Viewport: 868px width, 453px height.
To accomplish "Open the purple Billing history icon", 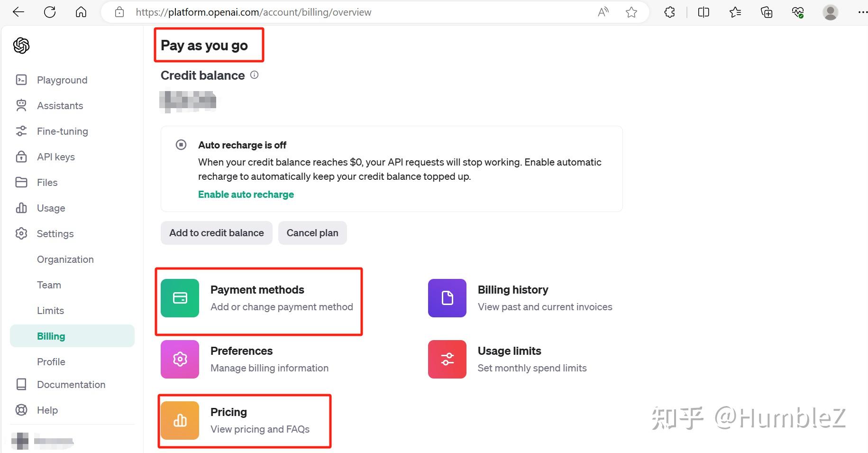I will tap(447, 298).
